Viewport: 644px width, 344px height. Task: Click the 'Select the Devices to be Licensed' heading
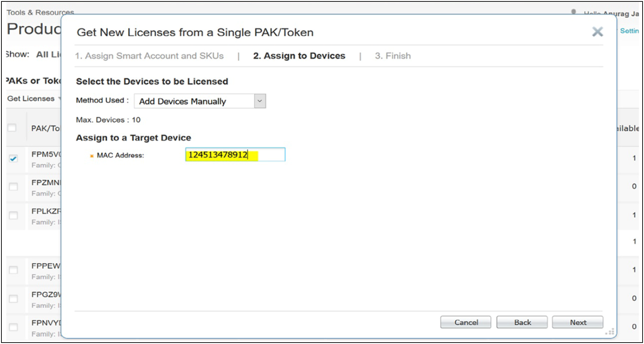[152, 81]
